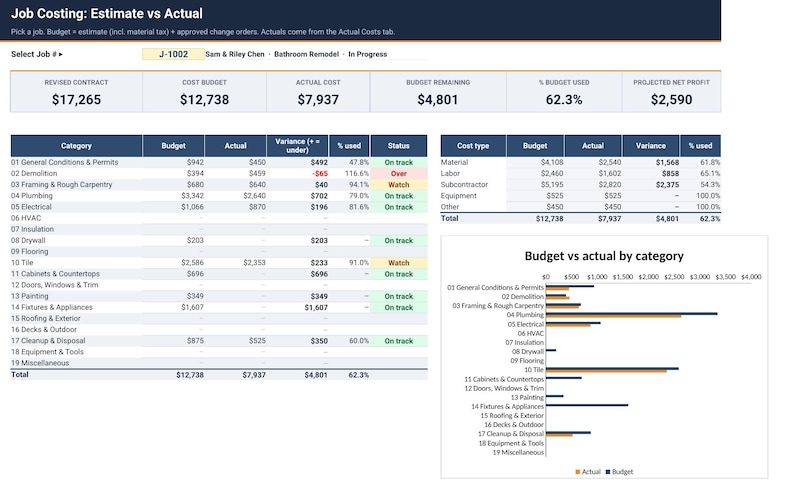
Task: Click the Job Costing: Estimate vs Actual title
Action: (107, 14)
